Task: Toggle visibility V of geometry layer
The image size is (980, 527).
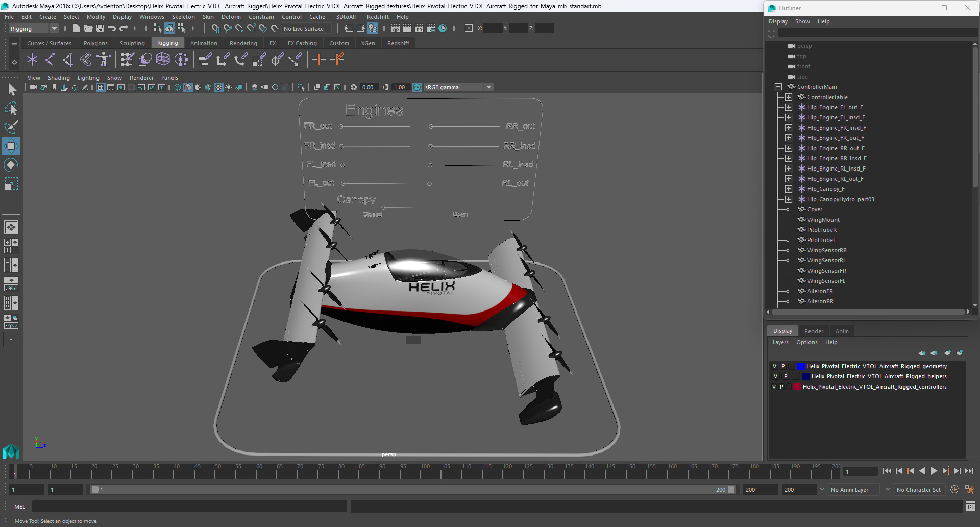Action: 774,366
